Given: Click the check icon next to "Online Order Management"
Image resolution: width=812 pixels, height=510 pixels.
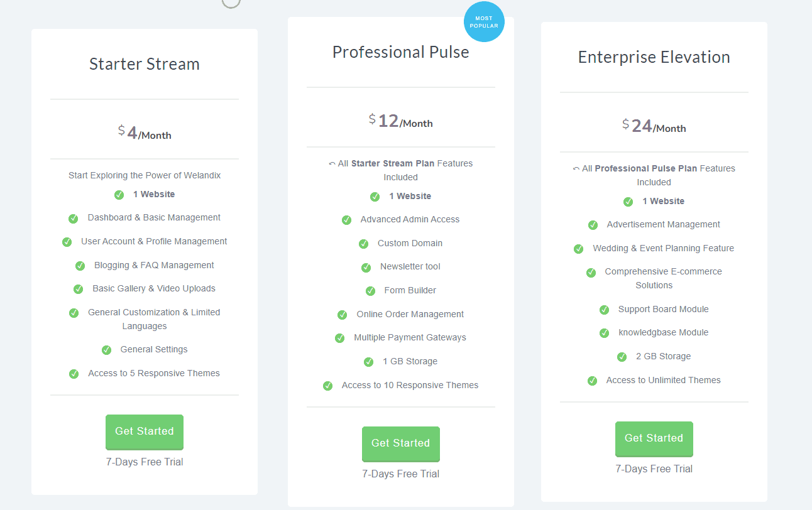Looking at the screenshot, I should click(x=342, y=314).
